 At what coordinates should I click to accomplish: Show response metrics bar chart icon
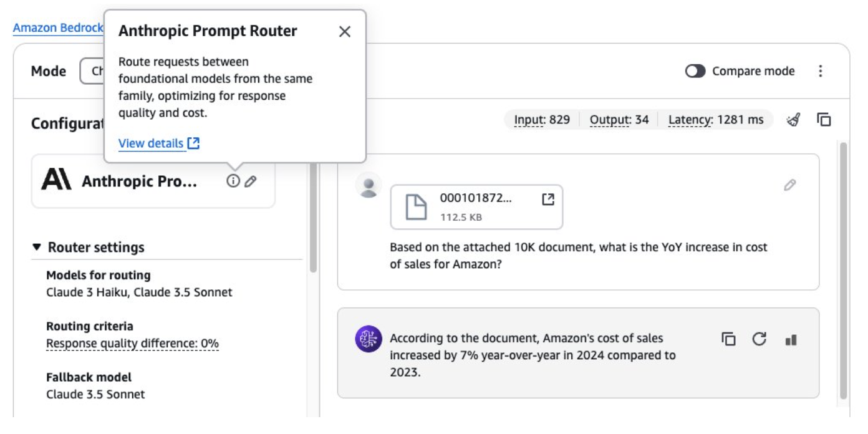791,340
